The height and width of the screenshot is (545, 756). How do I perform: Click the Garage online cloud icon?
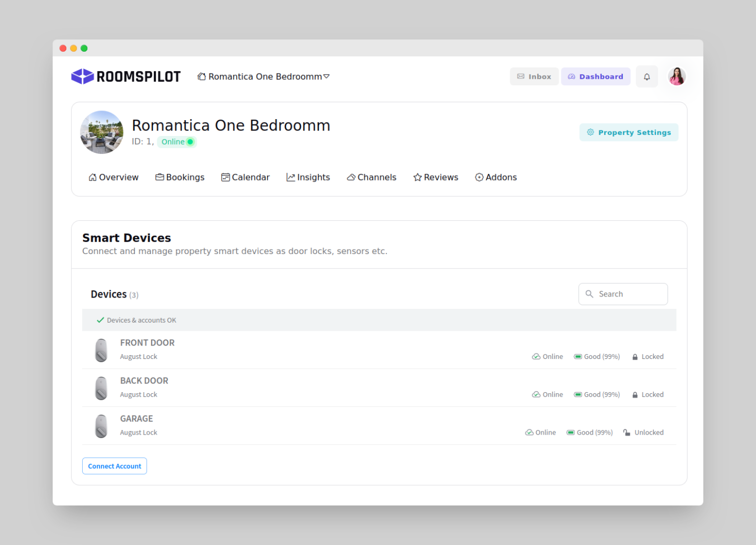point(529,433)
